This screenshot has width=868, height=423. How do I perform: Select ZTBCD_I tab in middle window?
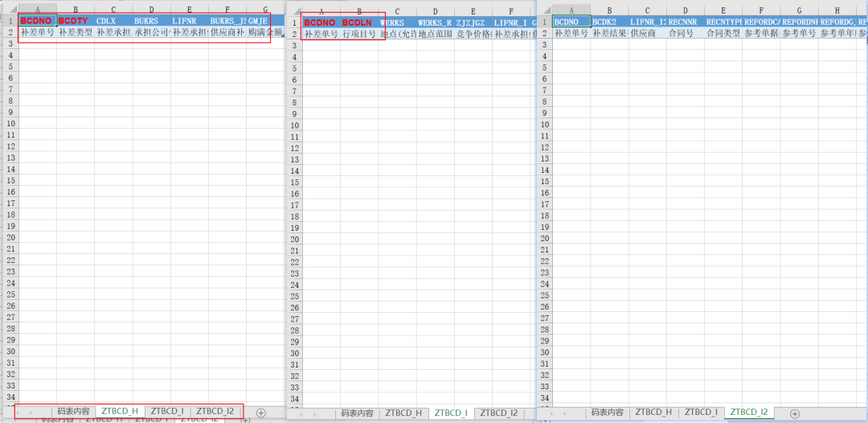pos(451,413)
